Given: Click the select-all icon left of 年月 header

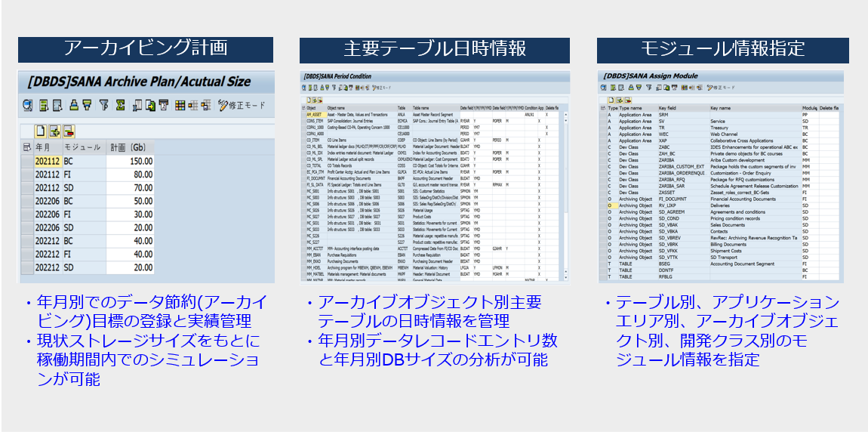Looking at the screenshot, I should [x=27, y=147].
